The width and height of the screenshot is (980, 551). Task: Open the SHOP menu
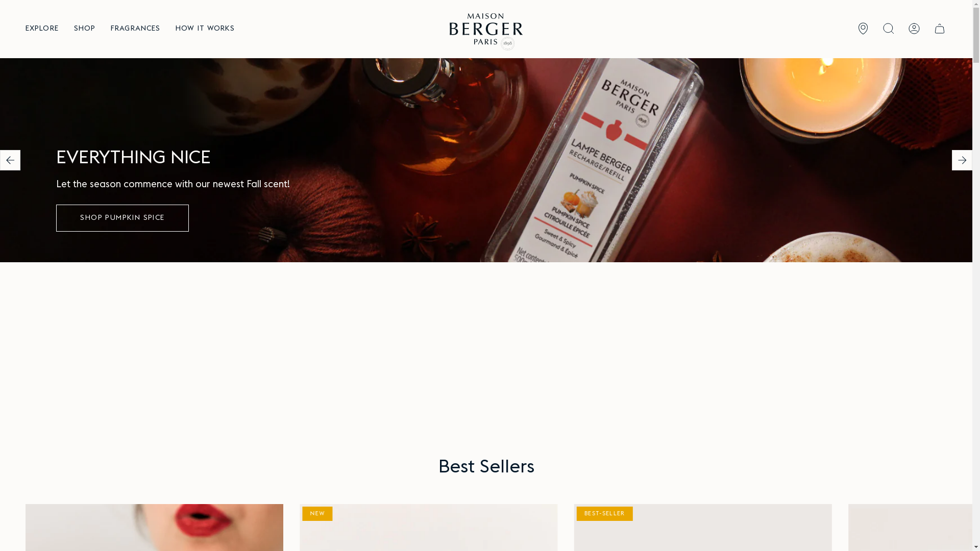point(84,29)
